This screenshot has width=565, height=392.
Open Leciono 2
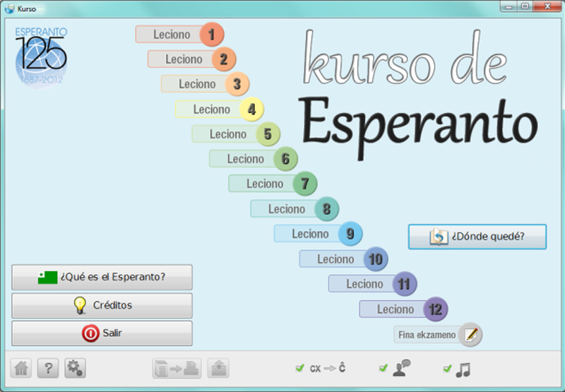point(191,59)
